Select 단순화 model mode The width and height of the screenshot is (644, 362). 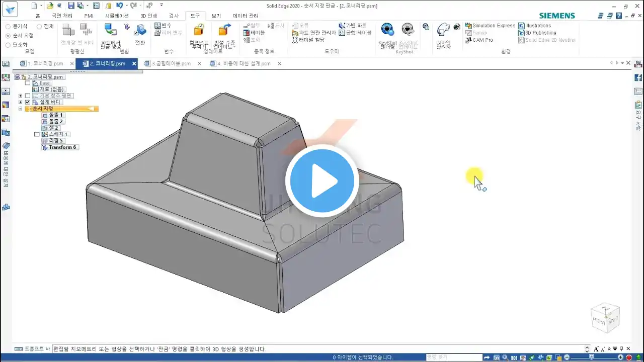coord(17,45)
